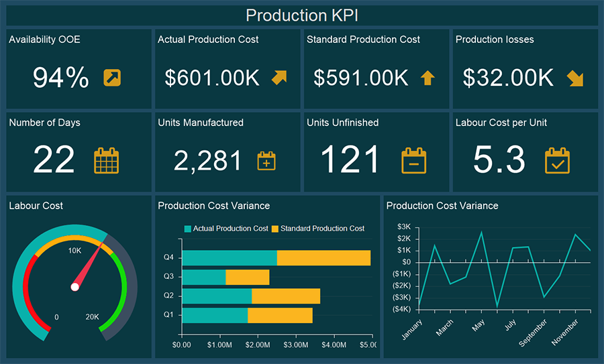
Task: Click the $601.00K actual cost value
Action: 212,78
